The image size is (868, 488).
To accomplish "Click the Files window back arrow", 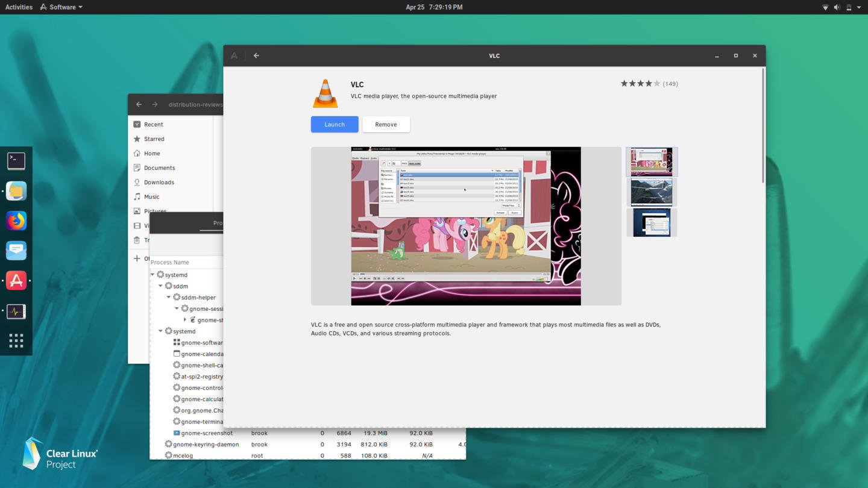I will pos(139,104).
